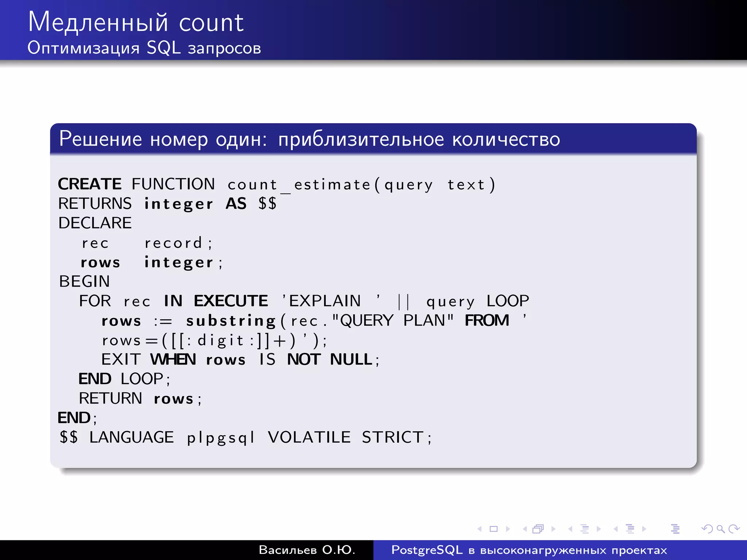Click the slide rectangle navigation icon

494,529
